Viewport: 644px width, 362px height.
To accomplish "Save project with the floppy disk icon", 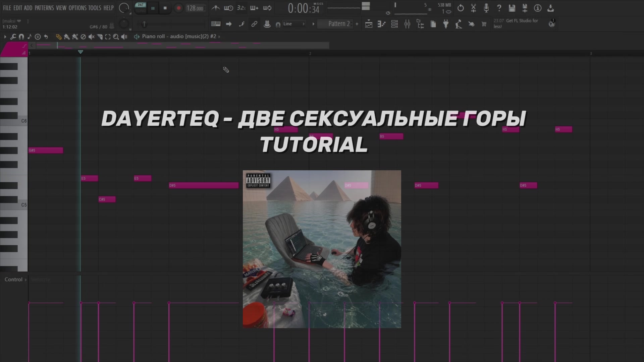I will [x=512, y=8].
